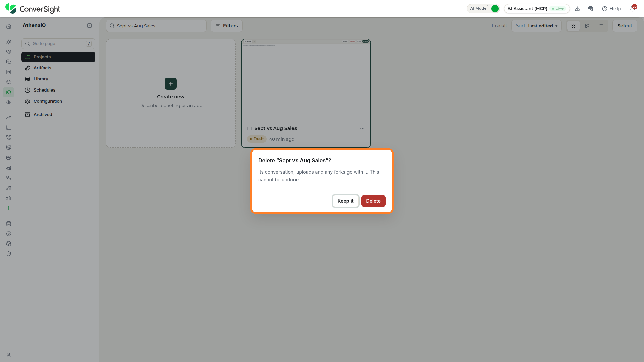Open the Filters button

coord(226,26)
